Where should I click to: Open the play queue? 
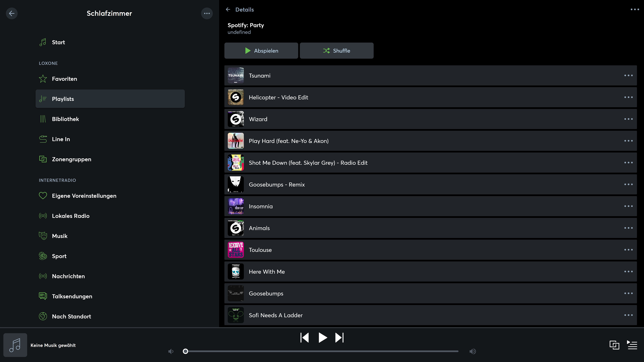[x=632, y=345]
